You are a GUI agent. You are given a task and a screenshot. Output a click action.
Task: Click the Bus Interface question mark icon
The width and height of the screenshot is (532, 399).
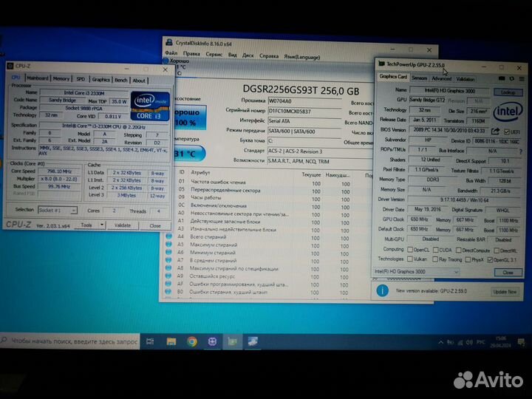tap(520, 151)
